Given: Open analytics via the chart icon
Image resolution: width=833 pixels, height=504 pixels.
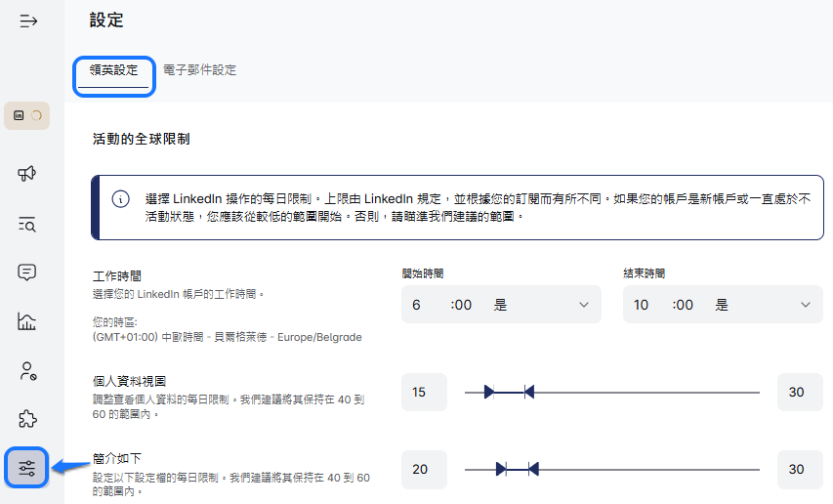Looking at the screenshot, I should tap(27, 321).
